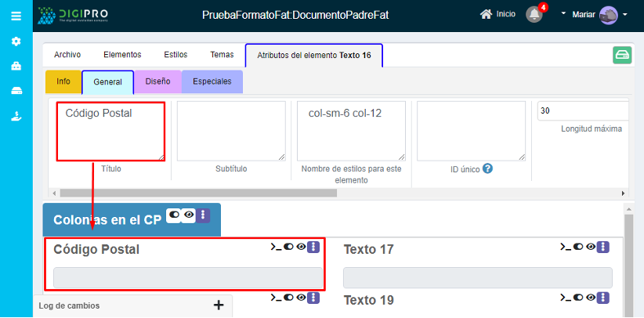Click the help icon beside ID único

pos(487,168)
